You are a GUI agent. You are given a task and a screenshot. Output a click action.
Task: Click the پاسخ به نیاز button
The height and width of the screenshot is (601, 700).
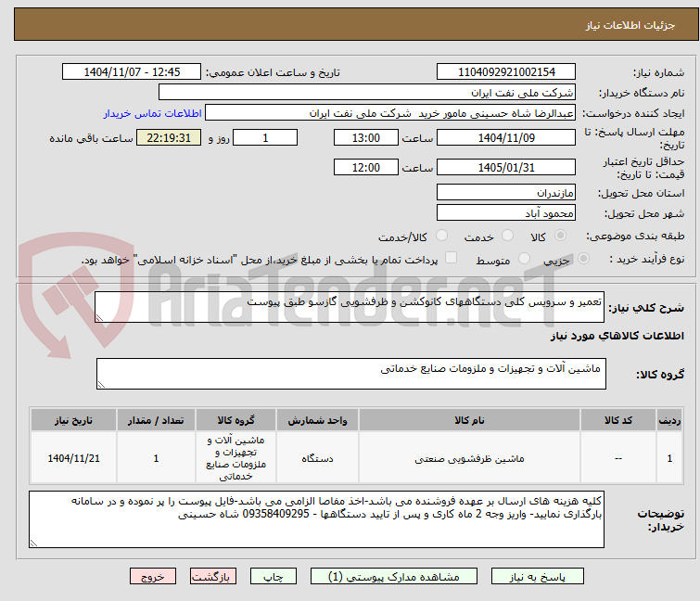537,577
